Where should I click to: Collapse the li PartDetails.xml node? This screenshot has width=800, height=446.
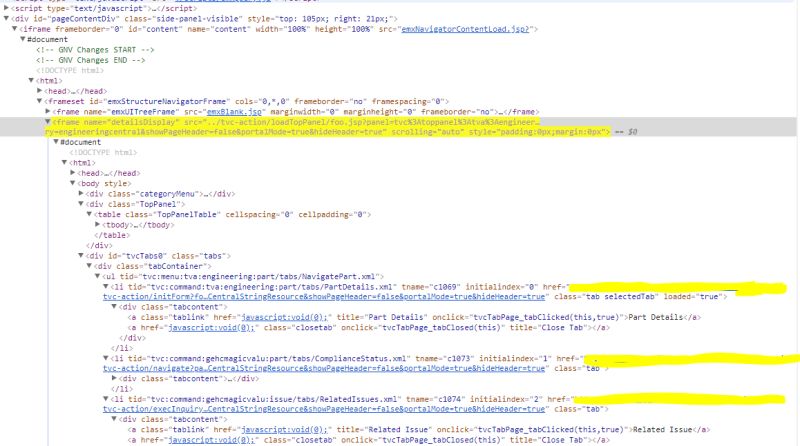(x=106, y=286)
